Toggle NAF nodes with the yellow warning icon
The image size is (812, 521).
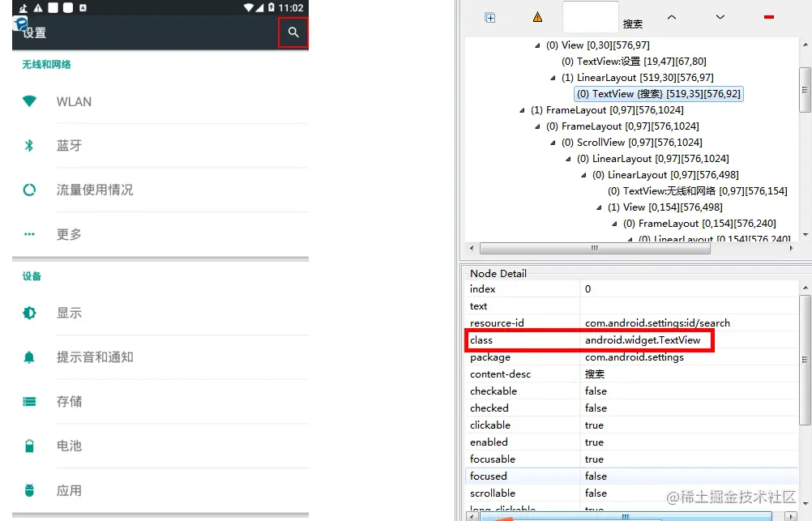coord(537,17)
